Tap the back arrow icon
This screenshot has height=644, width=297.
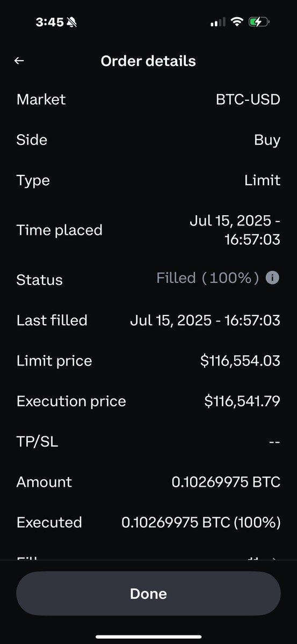tap(19, 61)
